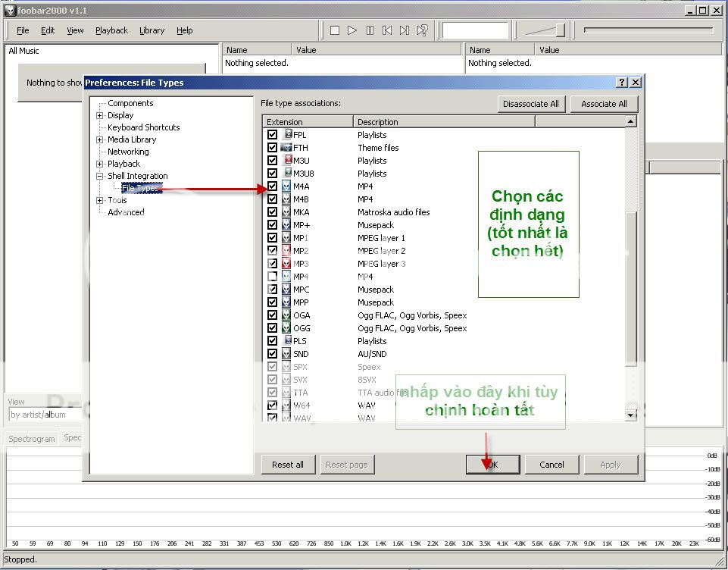The height and width of the screenshot is (570, 728).
Task: Click the MP2 file type icon
Action: (x=286, y=251)
